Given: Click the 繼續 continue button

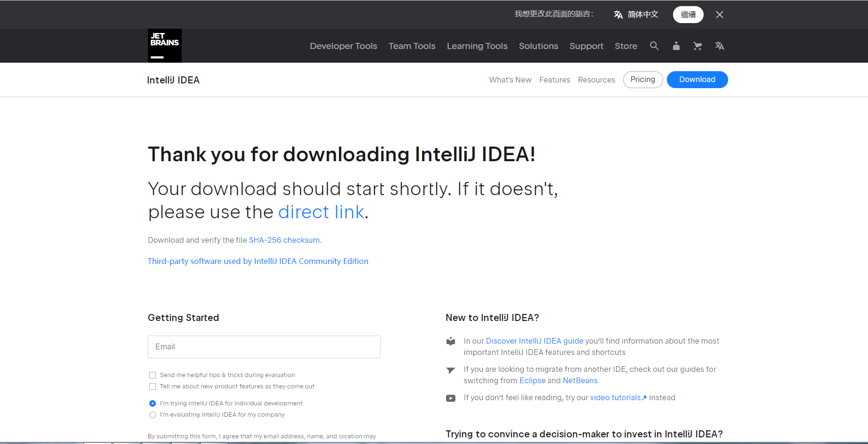Looking at the screenshot, I should coord(688,15).
